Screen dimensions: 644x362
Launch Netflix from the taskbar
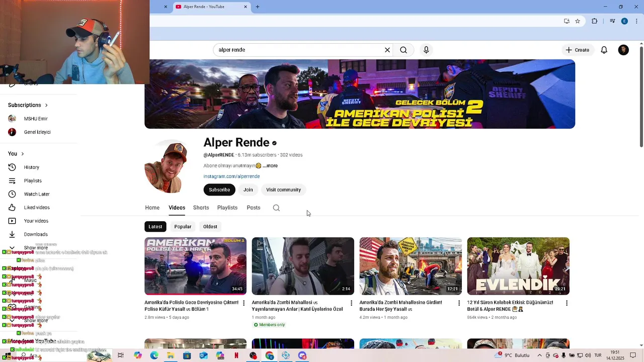click(236, 355)
